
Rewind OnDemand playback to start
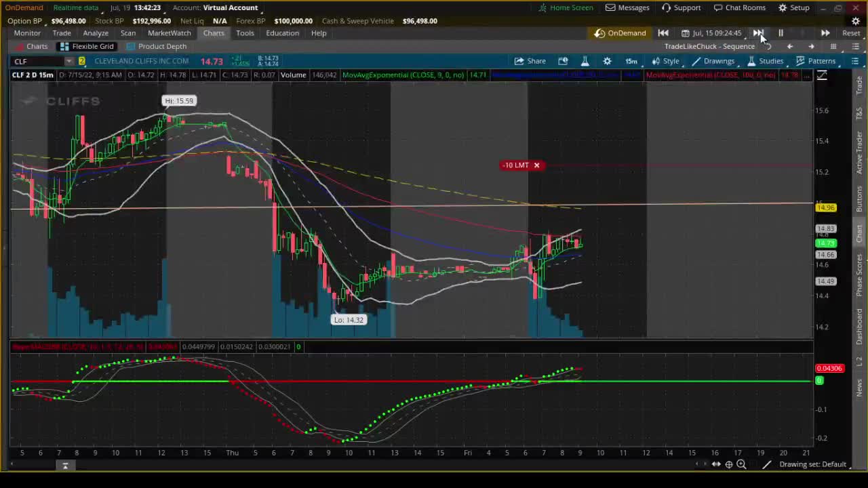(663, 33)
